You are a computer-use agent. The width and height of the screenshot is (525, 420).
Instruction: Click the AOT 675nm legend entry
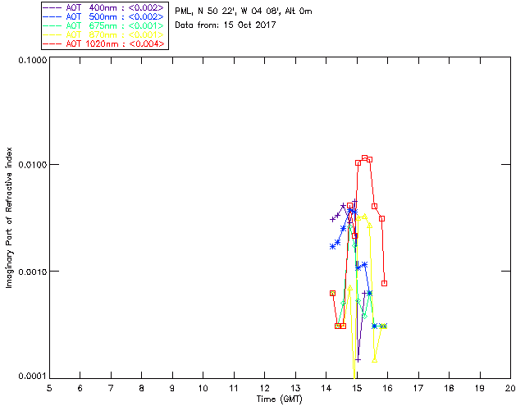tap(104, 25)
